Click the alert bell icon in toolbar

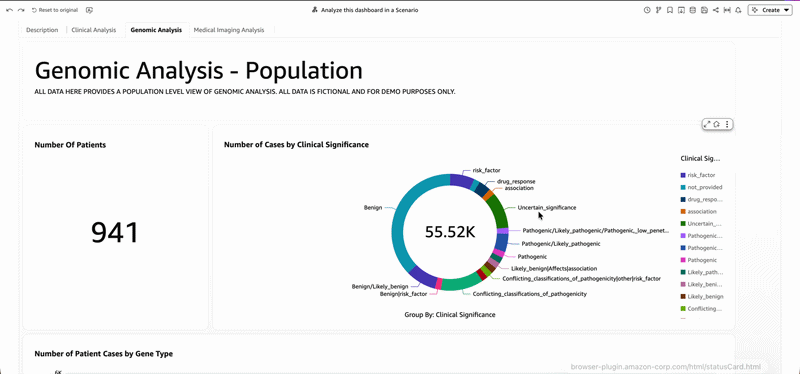738,10
